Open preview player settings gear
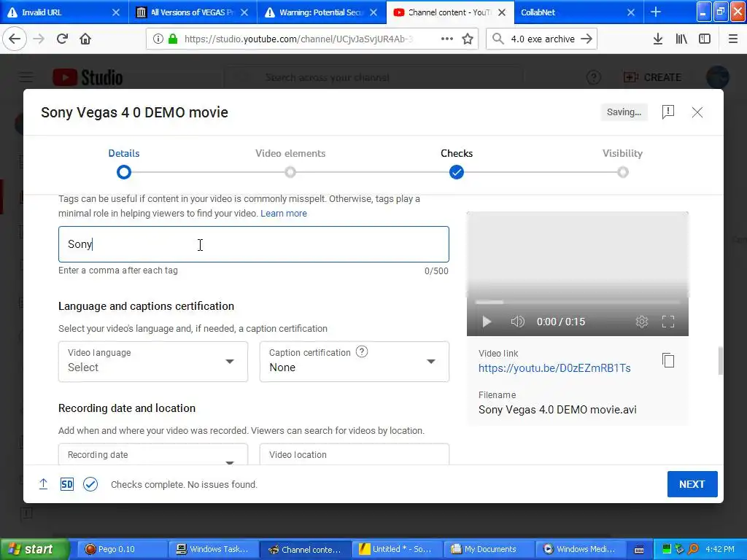The height and width of the screenshot is (560, 747). [642, 322]
